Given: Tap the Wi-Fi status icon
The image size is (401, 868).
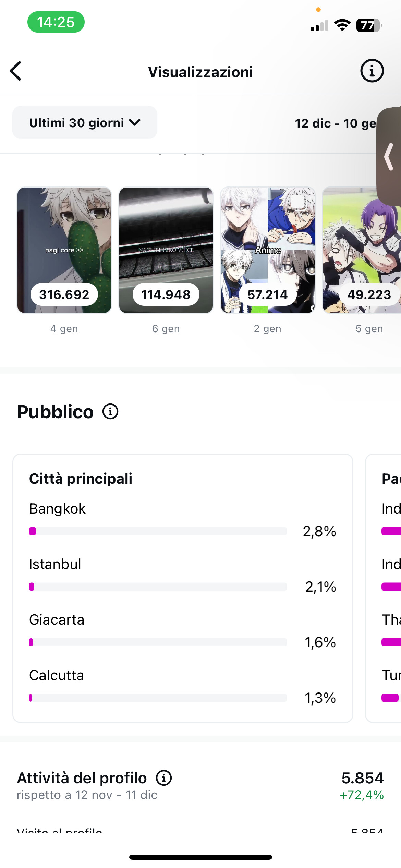Looking at the screenshot, I should tap(342, 25).
